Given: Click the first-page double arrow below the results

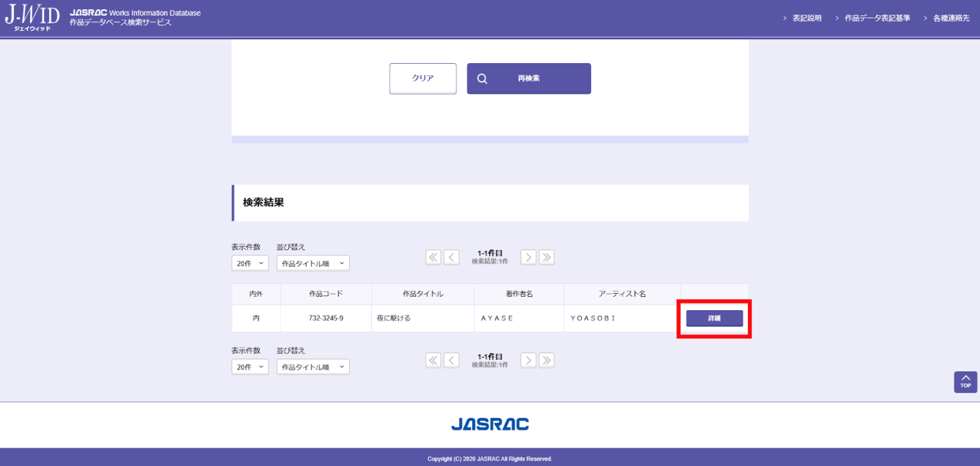Looking at the screenshot, I should coord(433,360).
